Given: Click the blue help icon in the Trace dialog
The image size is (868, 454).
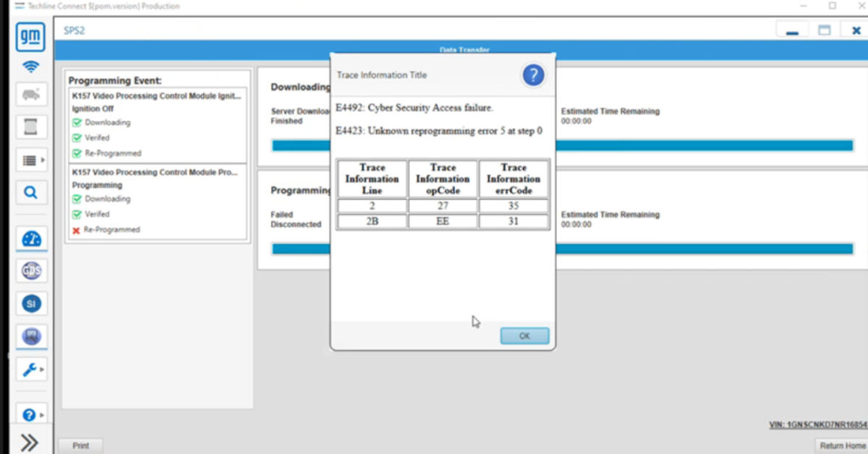Looking at the screenshot, I should 533,74.
